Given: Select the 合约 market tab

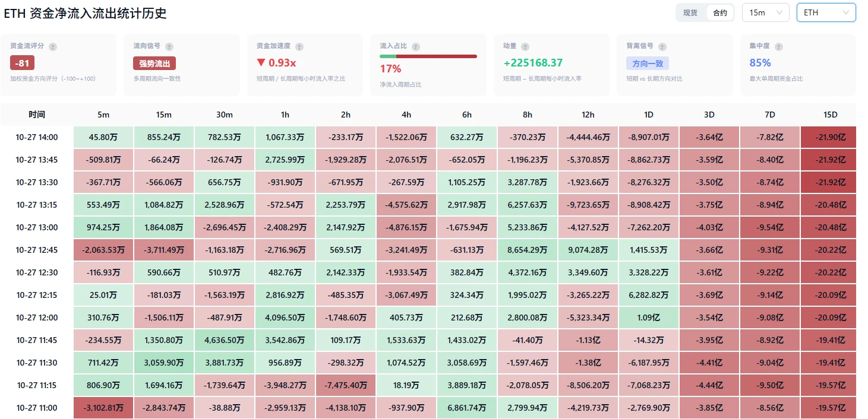Looking at the screenshot, I should click(x=720, y=12).
